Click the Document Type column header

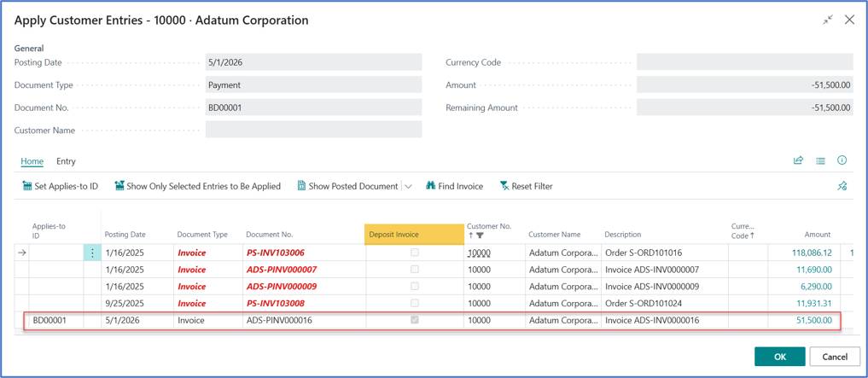(x=202, y=235)
